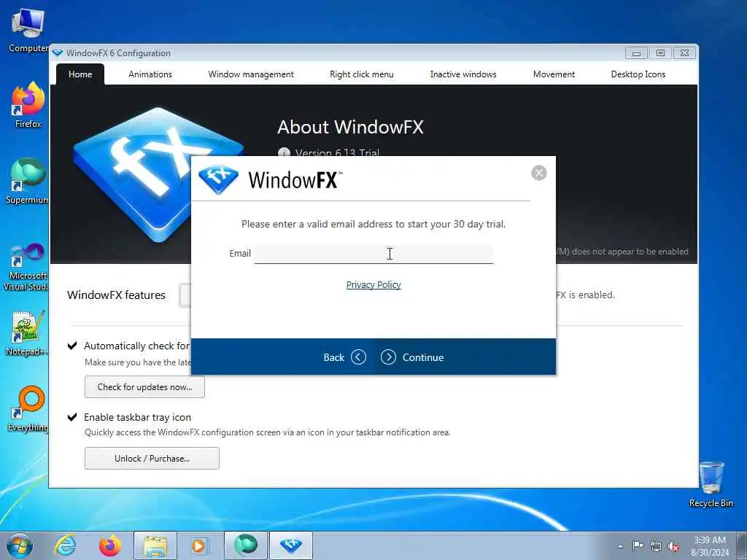
Task: Click the network tray icon
Action: (656, 546)
